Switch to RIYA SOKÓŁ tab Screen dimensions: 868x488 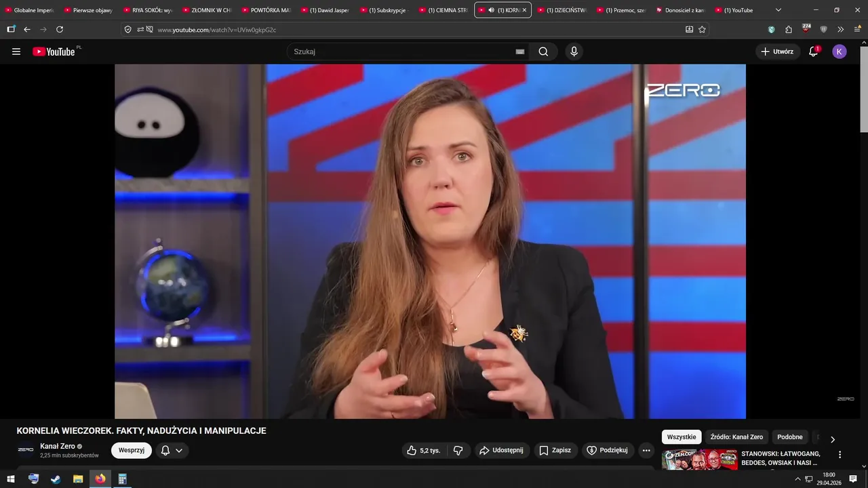pyautogui.click(x=148, y=10)
